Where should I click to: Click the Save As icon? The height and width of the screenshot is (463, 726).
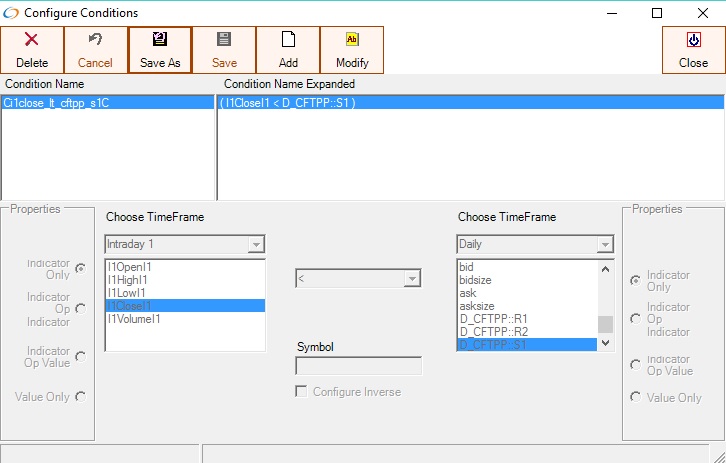[x=160, y=40]
